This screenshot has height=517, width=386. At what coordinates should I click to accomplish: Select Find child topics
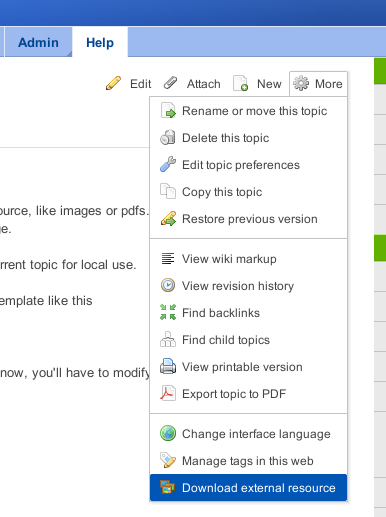point(248,340)
